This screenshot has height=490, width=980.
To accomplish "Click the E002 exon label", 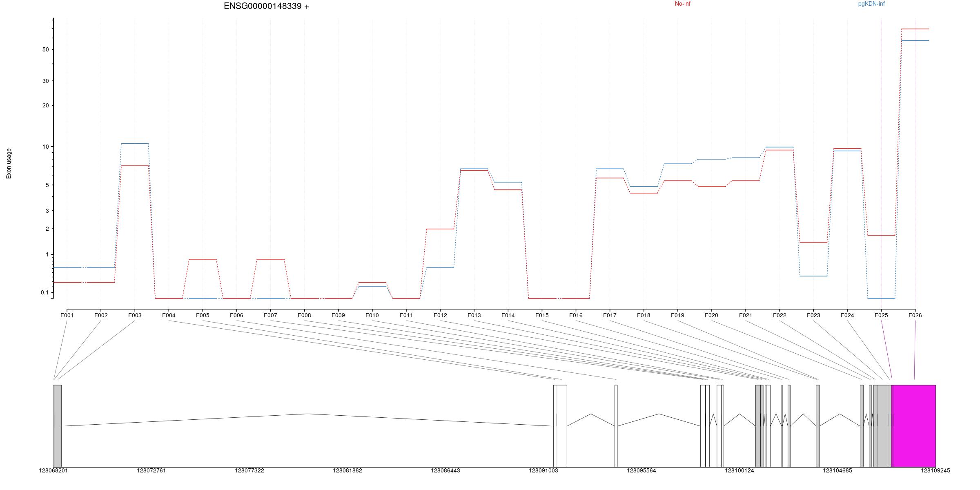I will [x=101, y=315].
